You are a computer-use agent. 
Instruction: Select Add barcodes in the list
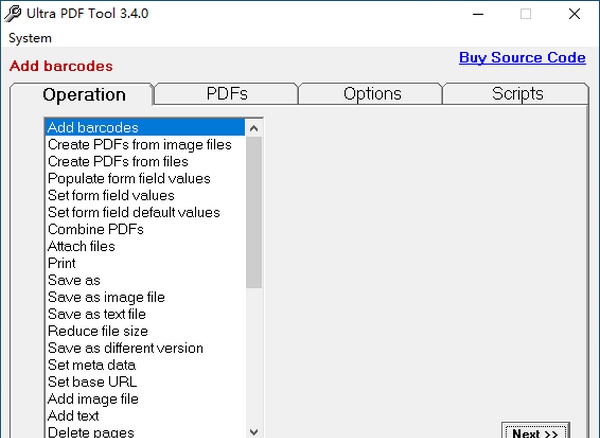[x=145, y=127]
